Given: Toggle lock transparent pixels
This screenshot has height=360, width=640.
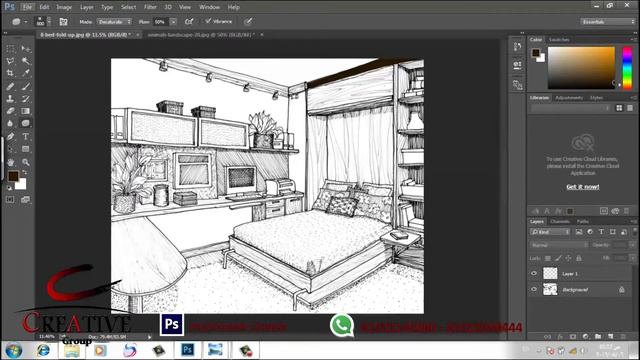Looking at the screenshot, I should click(548, 258).
